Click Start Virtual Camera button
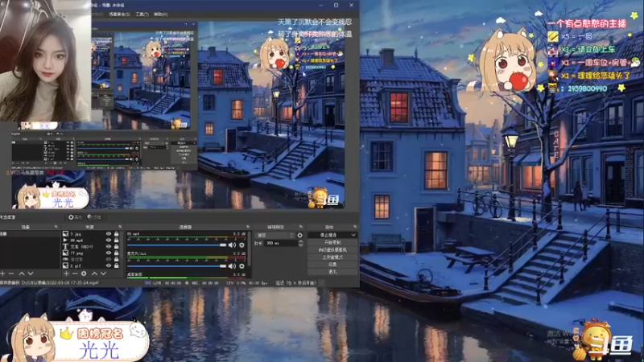644x362 pixels. [332, 249]
